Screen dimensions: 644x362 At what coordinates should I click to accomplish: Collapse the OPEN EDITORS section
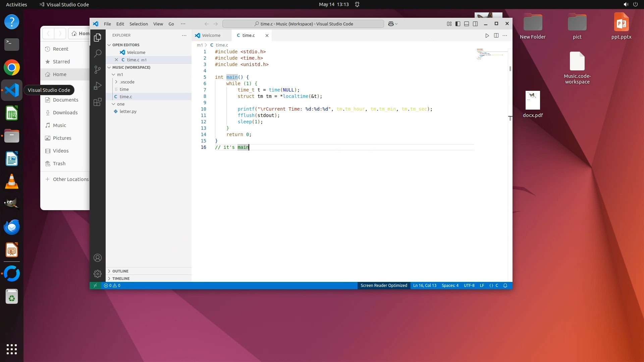tap(126, 45)
